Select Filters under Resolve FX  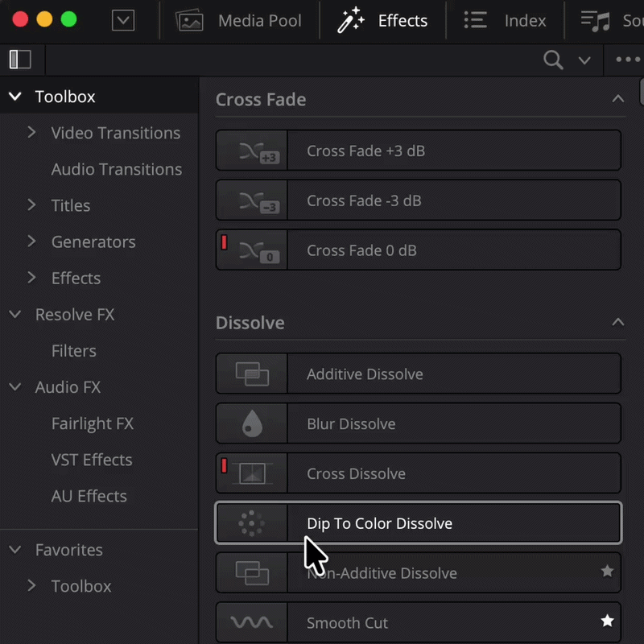73,351
